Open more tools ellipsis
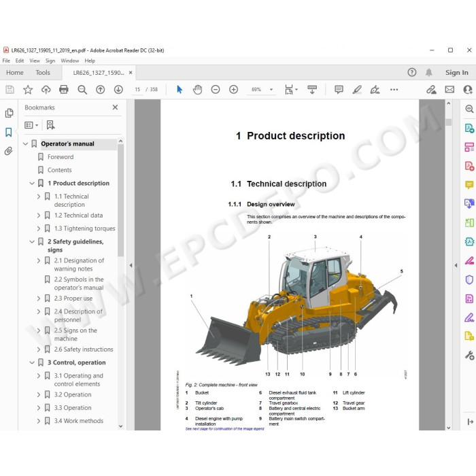Screen dimensions: 476x476 tap(394, 90)
